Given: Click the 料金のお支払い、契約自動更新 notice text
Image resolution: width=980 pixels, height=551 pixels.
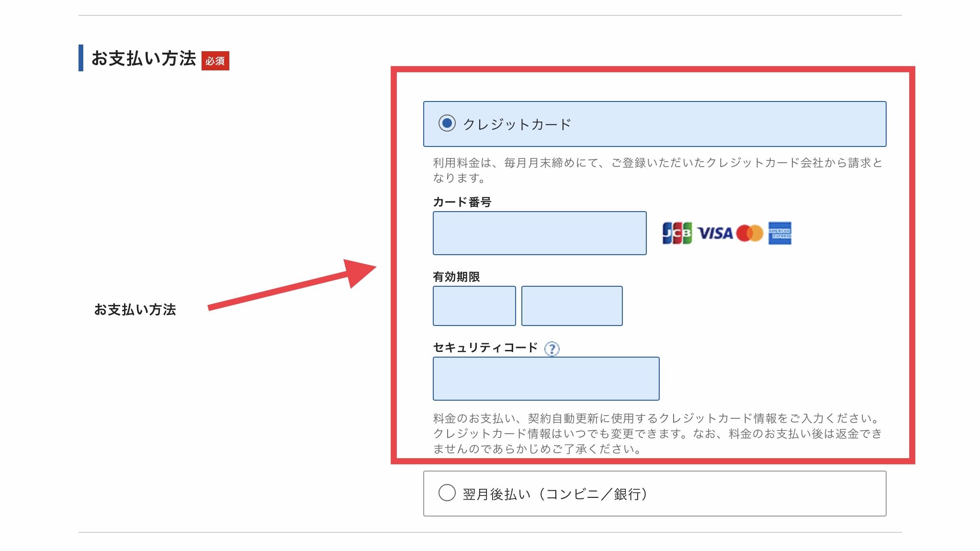Looking at the screenshot, I should click(658, 433).
